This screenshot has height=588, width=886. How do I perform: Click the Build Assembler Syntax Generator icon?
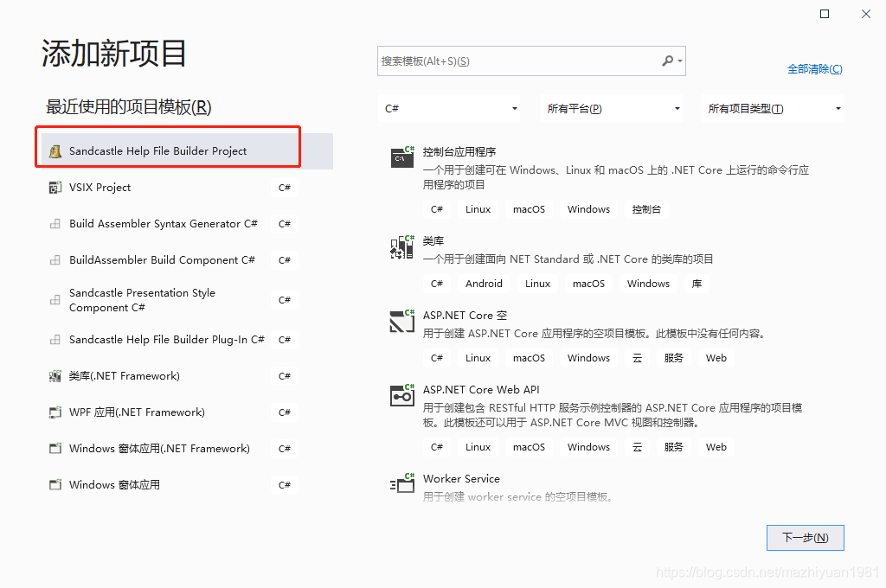[x=55, y=224]
